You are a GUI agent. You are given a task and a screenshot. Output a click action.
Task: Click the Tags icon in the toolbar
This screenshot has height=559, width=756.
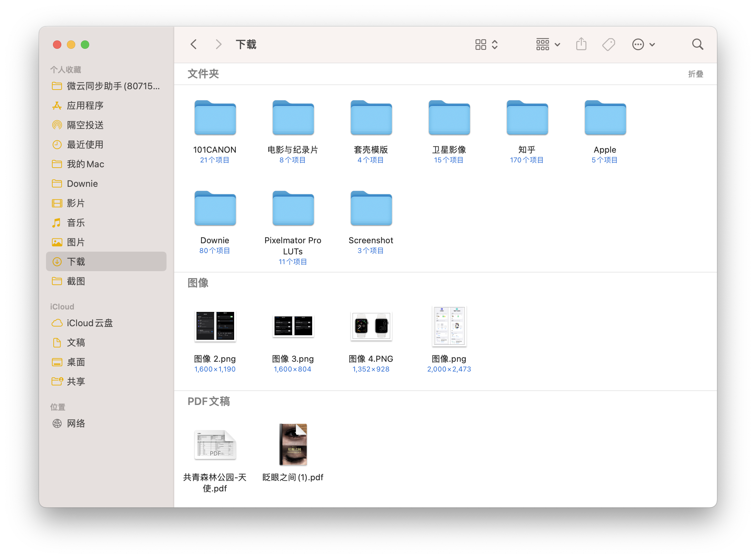pyautogui.click(x=608, y=44)
